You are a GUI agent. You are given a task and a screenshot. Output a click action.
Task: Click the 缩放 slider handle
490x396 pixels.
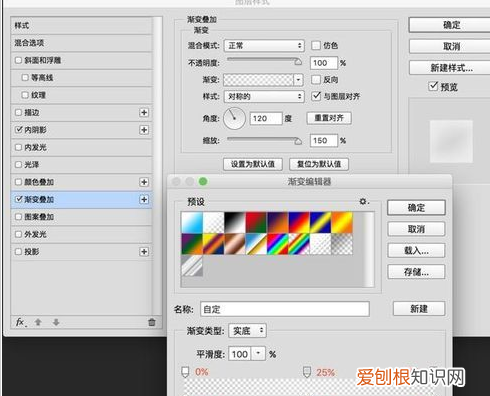(298, 141)
